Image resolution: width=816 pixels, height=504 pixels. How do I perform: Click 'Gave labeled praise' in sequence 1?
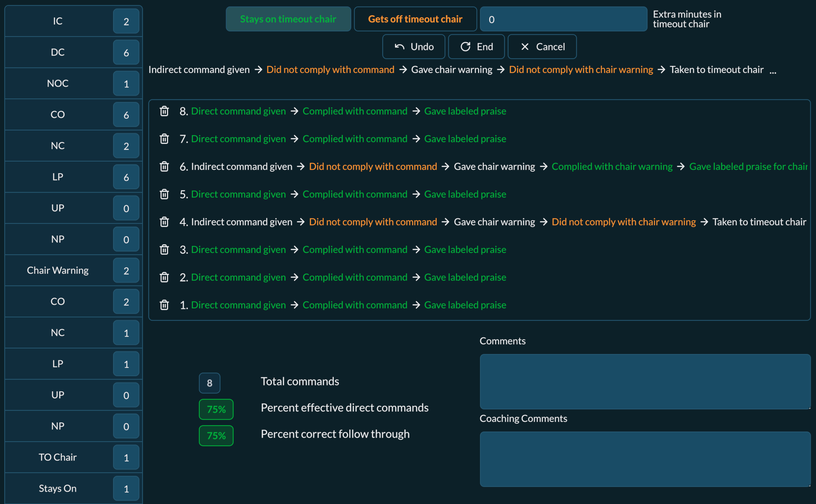pyautogui.click(x=465, y=305)
